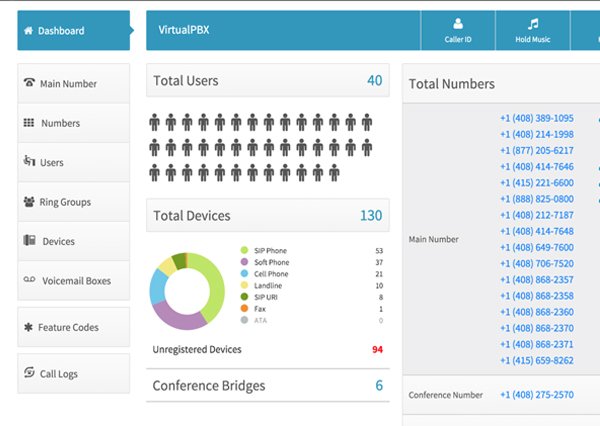Open number +1 (408) 868-2358
The width and height of the screenshot is (600, 426).
(x=537, y=296)
